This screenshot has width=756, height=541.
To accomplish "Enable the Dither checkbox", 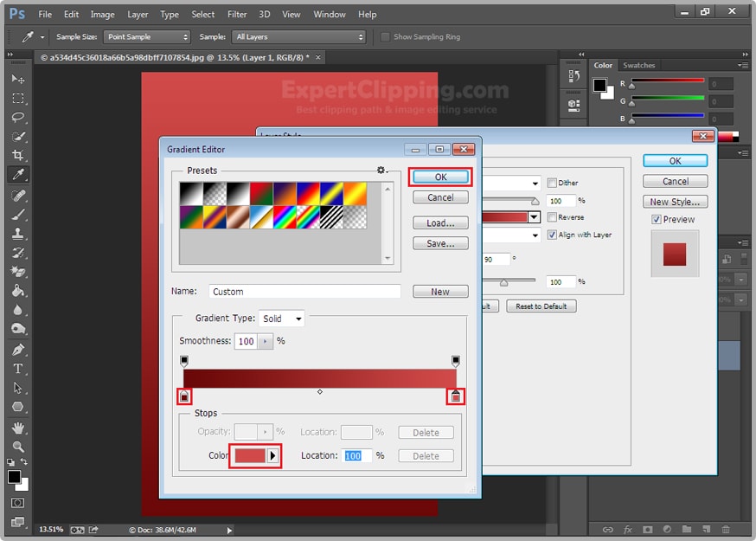I will tap(553, 183).
